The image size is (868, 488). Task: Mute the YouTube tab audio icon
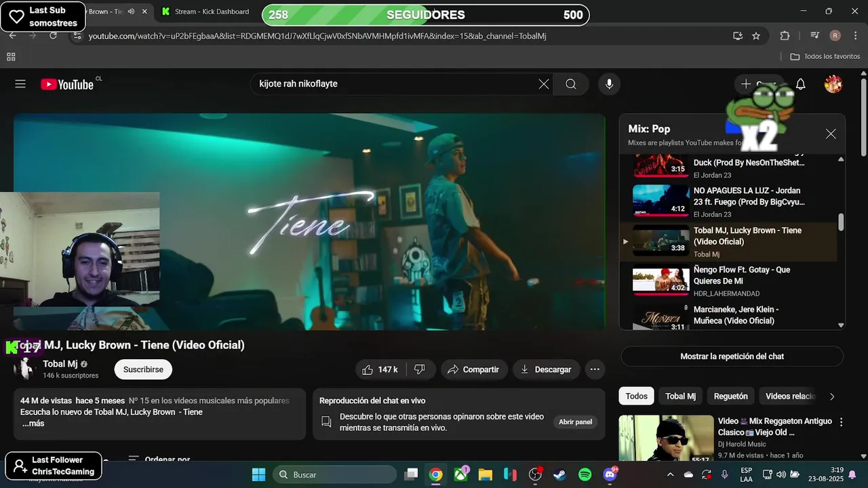tap(131, 12)
